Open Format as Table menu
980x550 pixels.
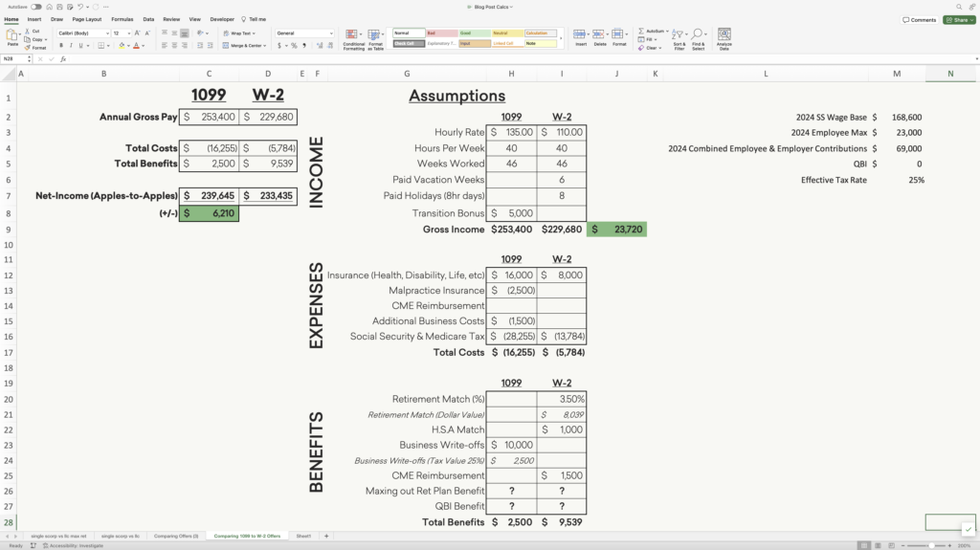click(375, 39)
